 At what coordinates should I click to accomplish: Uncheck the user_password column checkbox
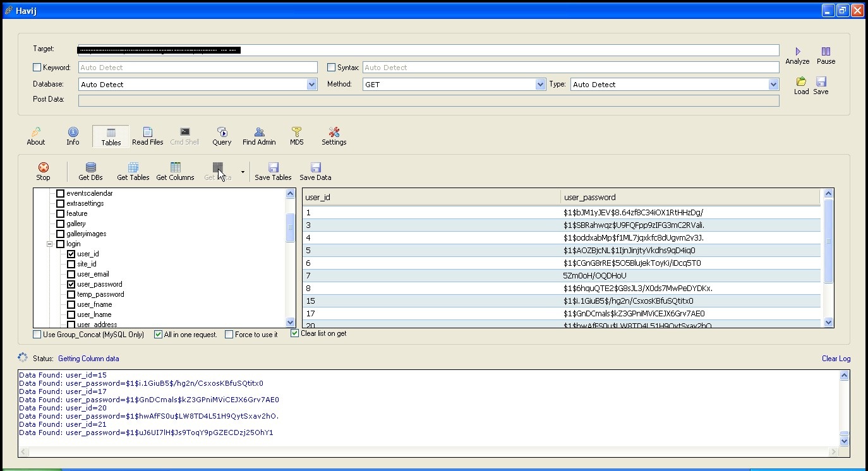point(71,284)
